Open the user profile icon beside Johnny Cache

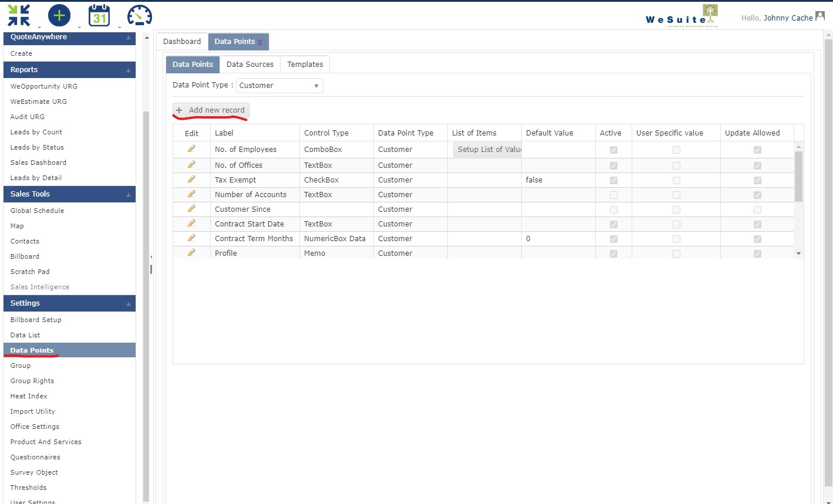[821, 16]
